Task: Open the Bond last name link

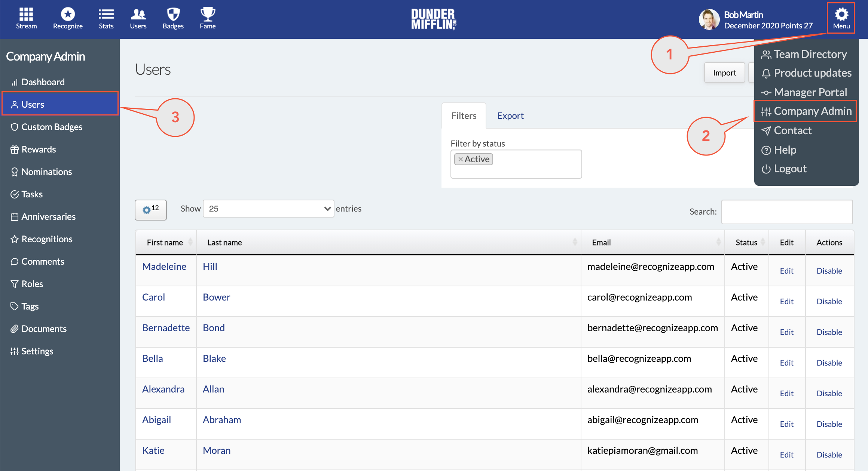Action: click(214, 328)
